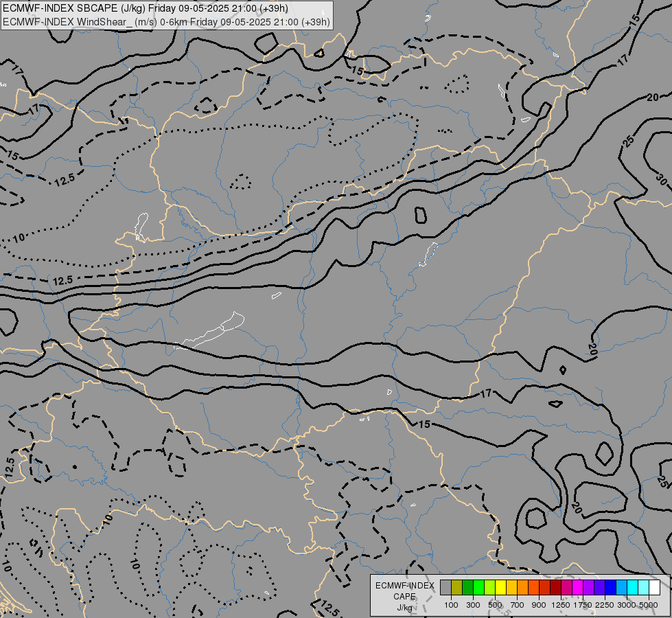
Task: Pick the indigo swatch before 2250
Action: (599, 588)
